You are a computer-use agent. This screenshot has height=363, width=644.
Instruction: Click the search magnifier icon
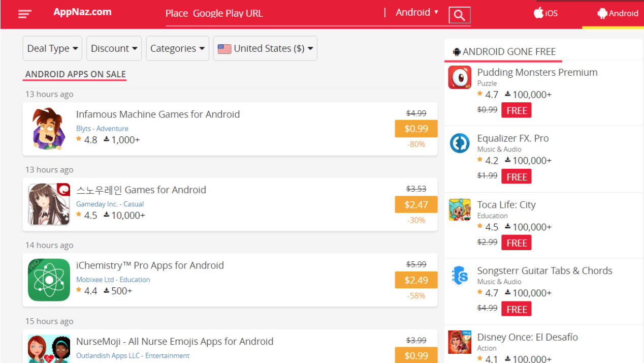(460, 15)
